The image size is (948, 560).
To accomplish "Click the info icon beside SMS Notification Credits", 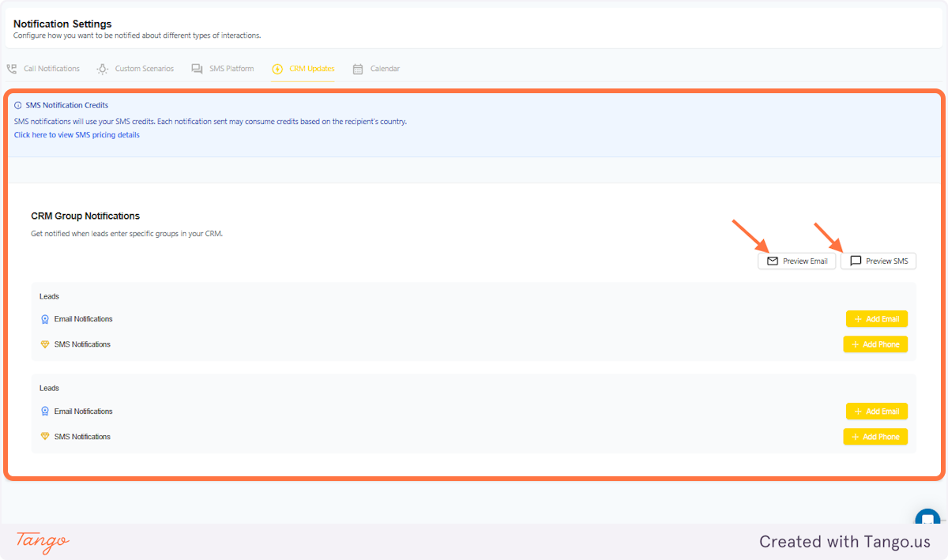I will (x=17, y=105).
